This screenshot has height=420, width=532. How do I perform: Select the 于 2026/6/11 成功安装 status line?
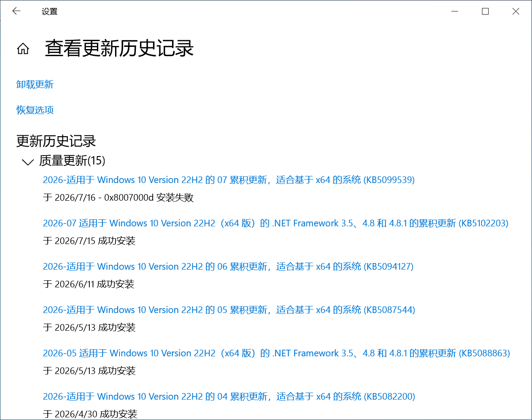pyautogui.click(x=89, y=284)
